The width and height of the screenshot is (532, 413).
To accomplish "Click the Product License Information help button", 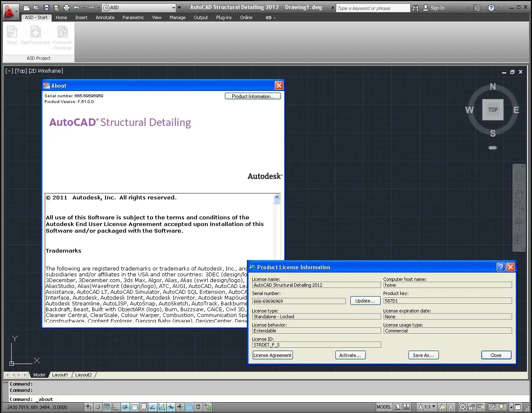I will 501,267.
